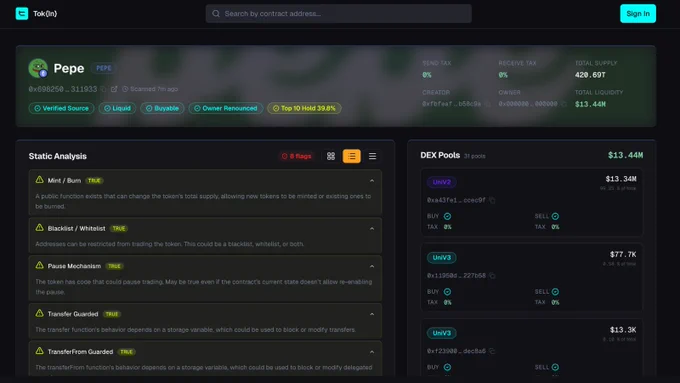This screenshot has width=680, height=383.
Task: Copy pool address 0xa43fe1…ccec9f
Action: (x=492, y=200)
